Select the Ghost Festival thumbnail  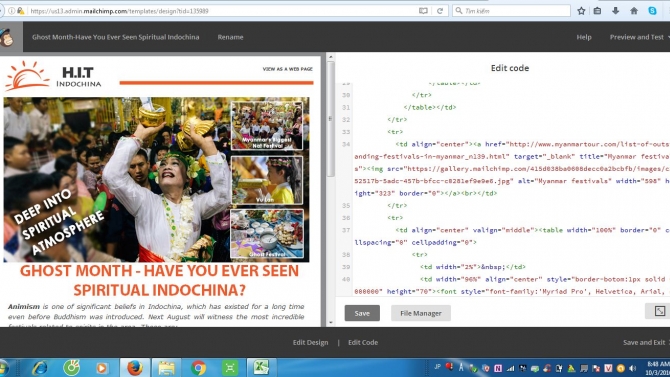tap(267, 234)
